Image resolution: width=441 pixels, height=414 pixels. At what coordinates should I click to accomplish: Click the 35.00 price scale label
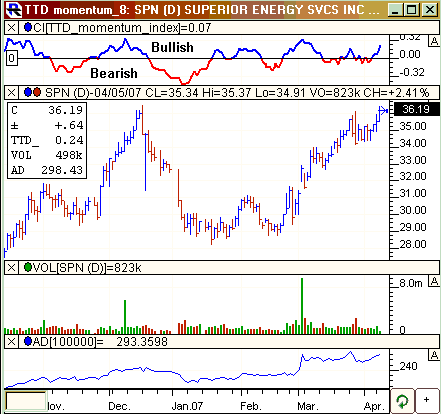[x=413, y=126]
